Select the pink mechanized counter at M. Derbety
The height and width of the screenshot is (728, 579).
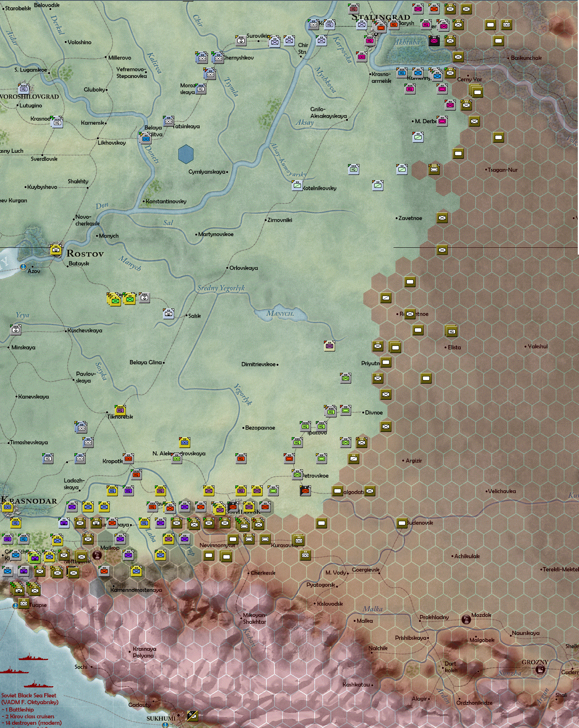(x=442, y=121)
